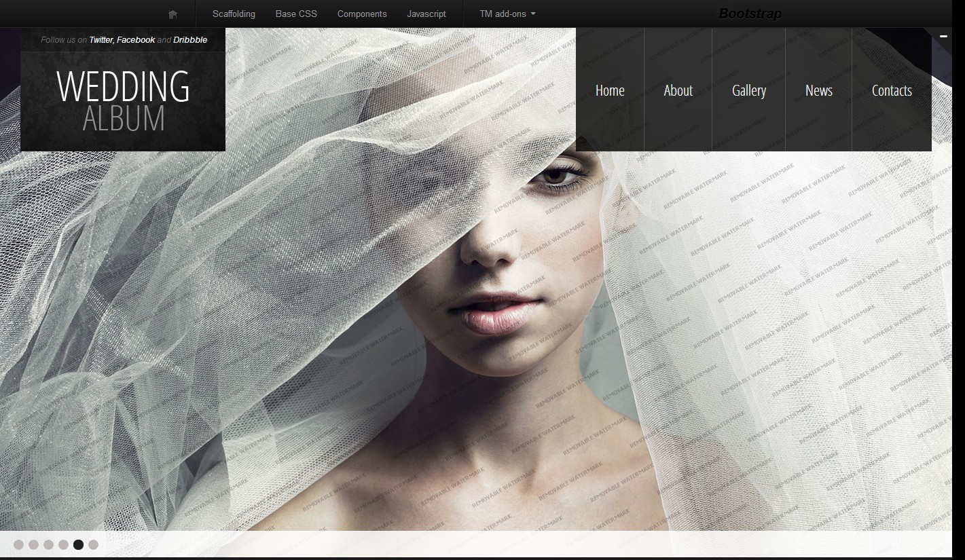Open the Base CSS page
This screenshot has height=560, width=965.
pos(296,14)
